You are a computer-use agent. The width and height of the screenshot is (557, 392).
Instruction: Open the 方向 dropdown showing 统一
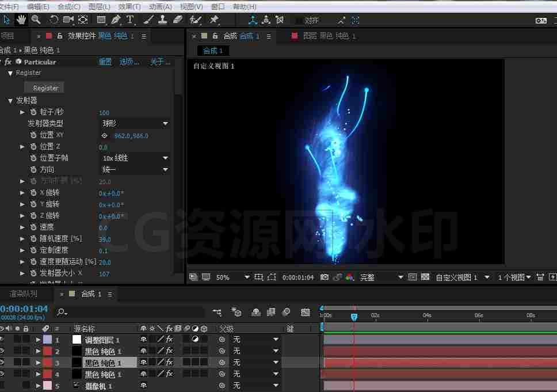[134, 170]
